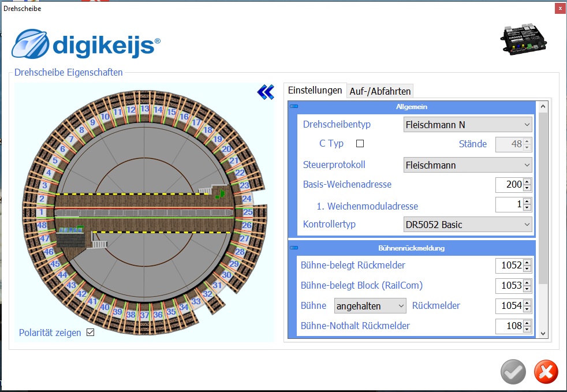
Task: Increase Bühne-belegt Rückmelder value
Action: click(527, 262)
